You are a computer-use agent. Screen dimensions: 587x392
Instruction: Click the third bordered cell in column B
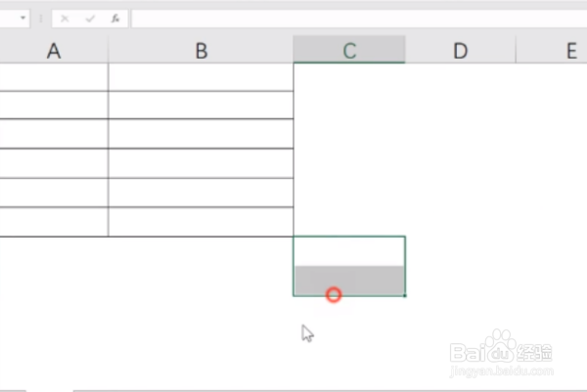click(x=201, y=134)
